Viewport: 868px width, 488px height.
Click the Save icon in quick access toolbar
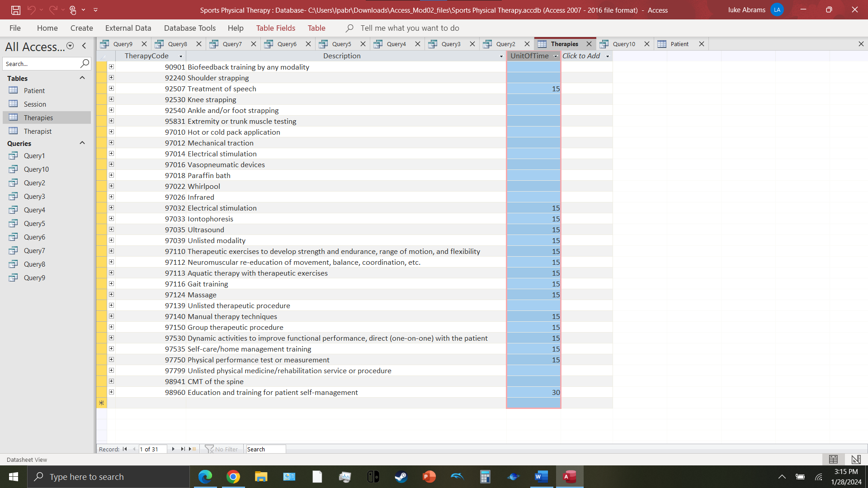[x=16, y=10]
